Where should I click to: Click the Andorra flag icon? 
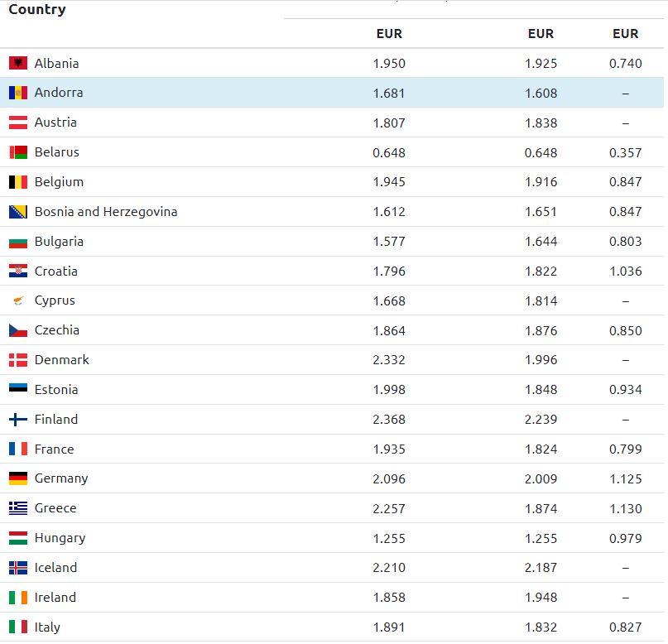18,93
